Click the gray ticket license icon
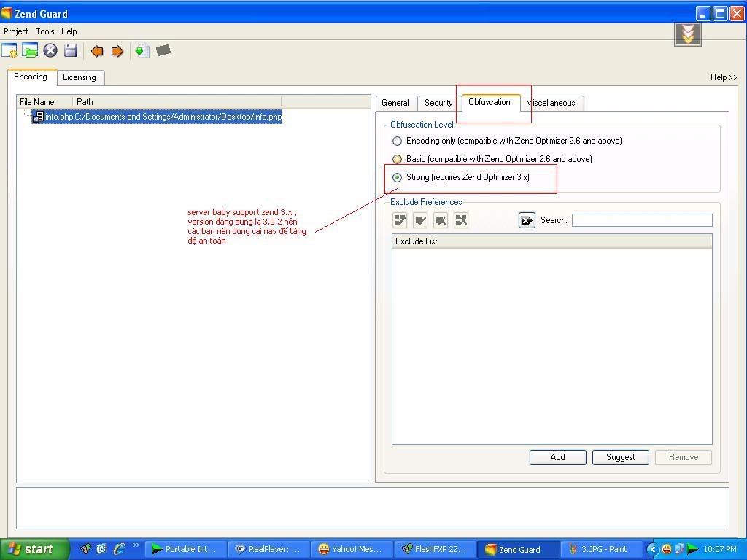This screenshot has width=747, height=560. point(163,50)
